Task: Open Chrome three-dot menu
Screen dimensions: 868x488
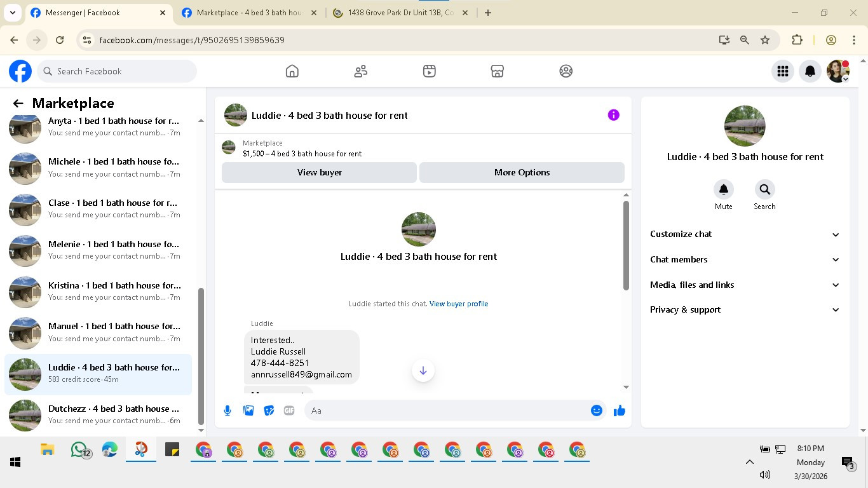Action: [x=854, y=40]
